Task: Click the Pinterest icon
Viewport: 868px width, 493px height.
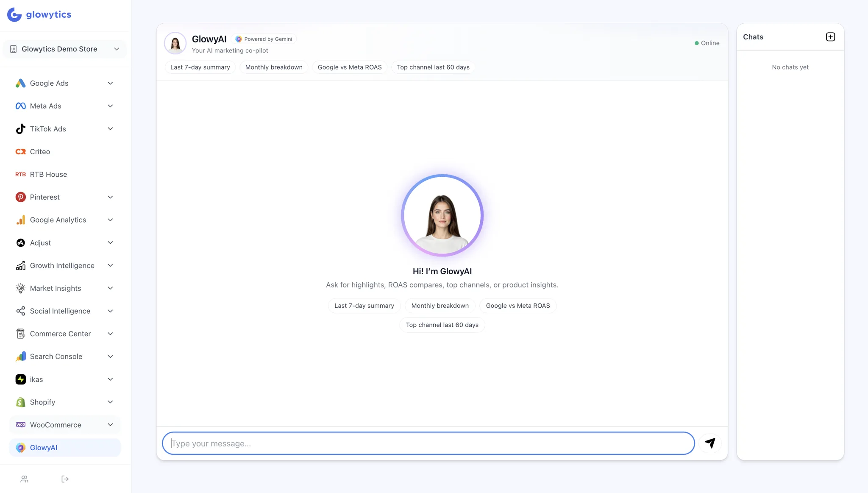Action: [20, 197]
